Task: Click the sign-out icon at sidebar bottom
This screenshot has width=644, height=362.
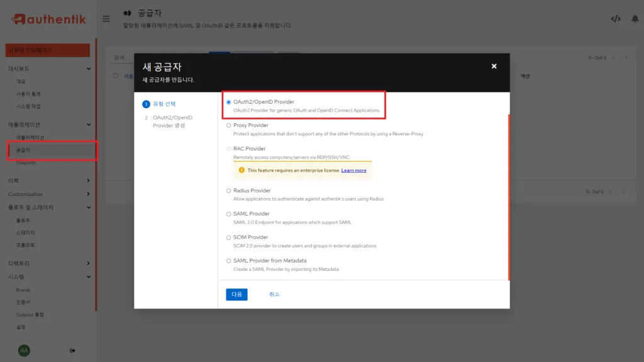Action: click(x=74, y=350)
